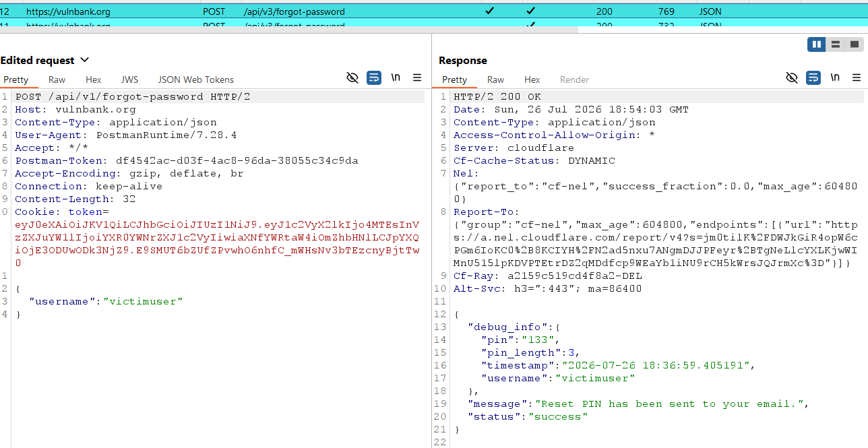The image size is (868, 448).
Task: Click length value 769 in row 12
Action: [x=666, y=11]
